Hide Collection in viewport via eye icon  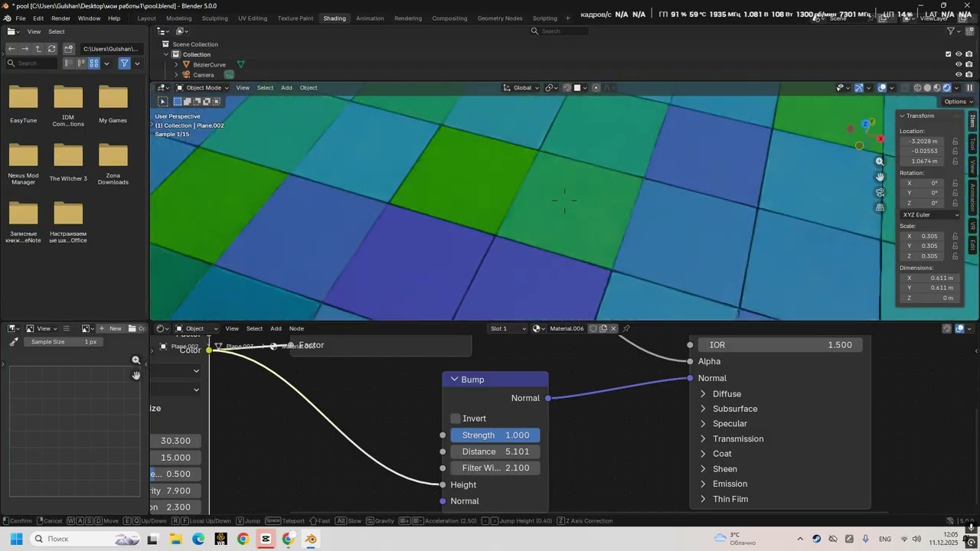(x=959, y=54)
